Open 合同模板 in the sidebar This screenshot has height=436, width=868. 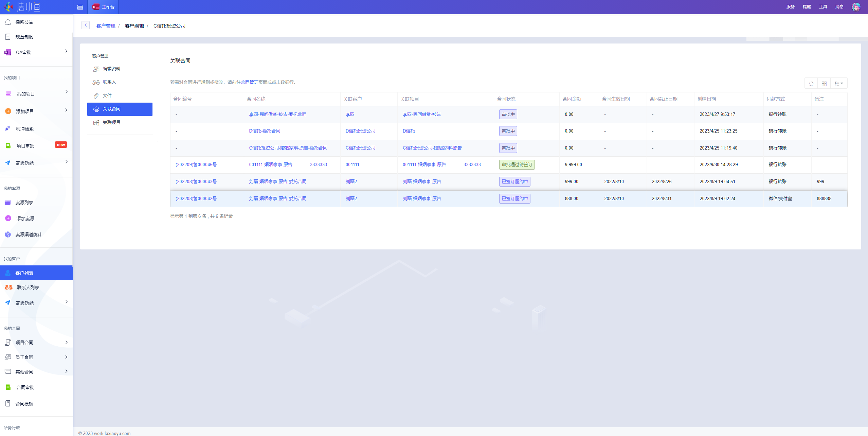coord(24,404)
